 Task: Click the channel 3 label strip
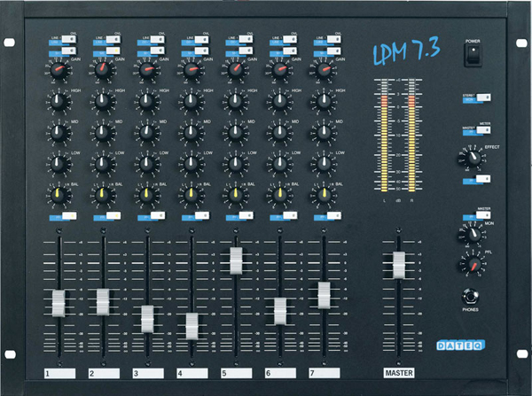point(148,373)
